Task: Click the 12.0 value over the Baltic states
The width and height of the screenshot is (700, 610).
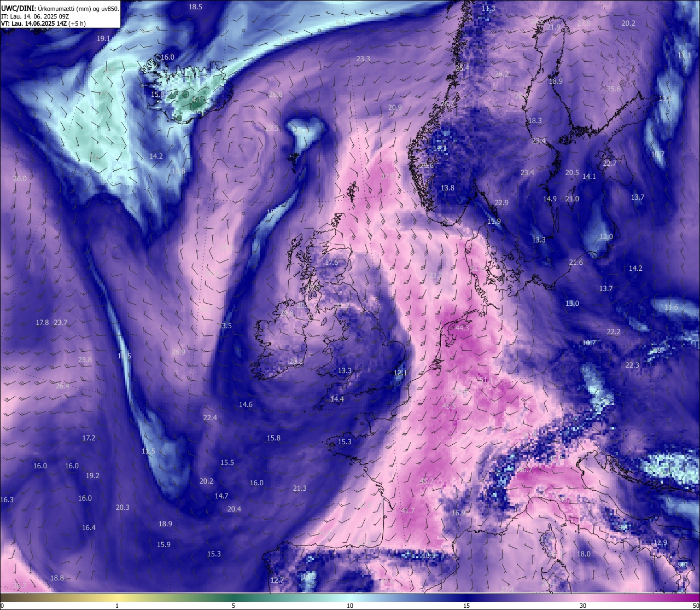Action: pos(606,236)
